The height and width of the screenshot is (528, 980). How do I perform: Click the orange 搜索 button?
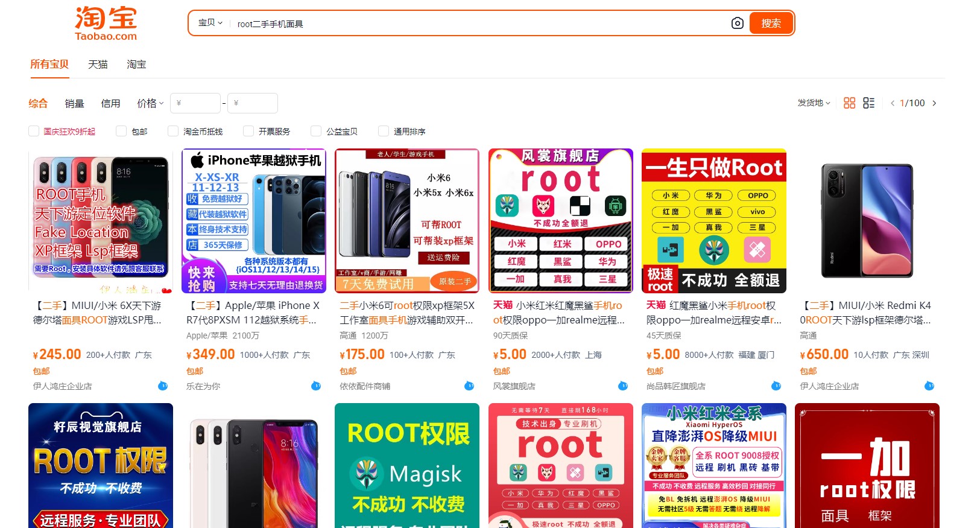coord(771,23)
